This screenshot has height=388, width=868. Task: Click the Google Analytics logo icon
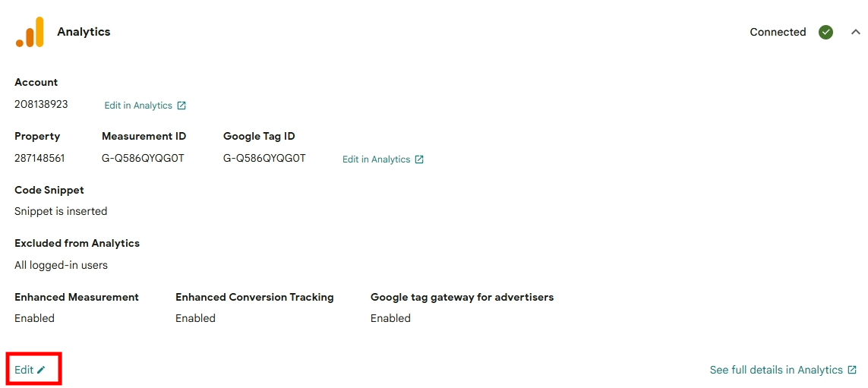coord(30,33)
